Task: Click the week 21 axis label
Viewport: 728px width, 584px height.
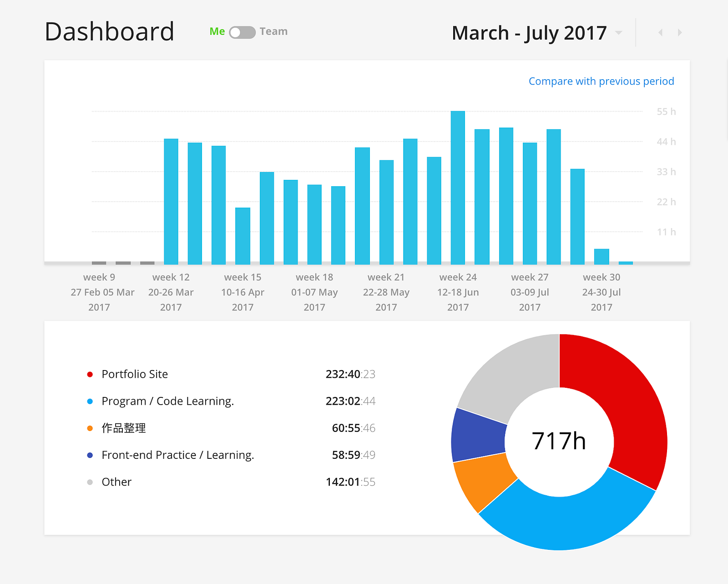Action: [x=386, y=277]
